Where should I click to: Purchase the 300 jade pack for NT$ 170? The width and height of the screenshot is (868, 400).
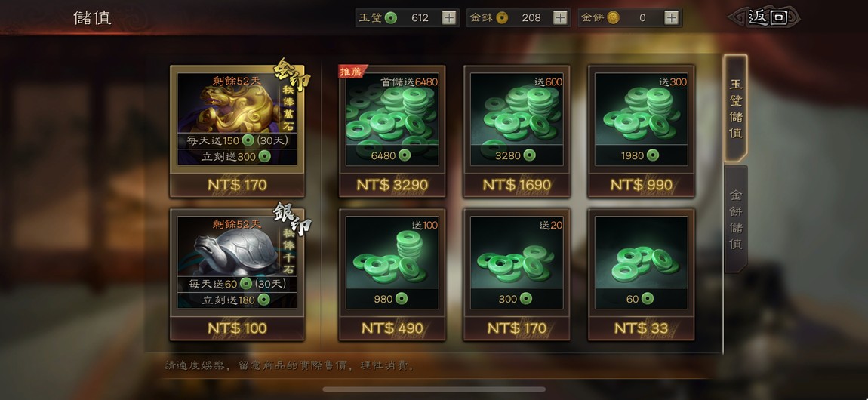[516, 328]
